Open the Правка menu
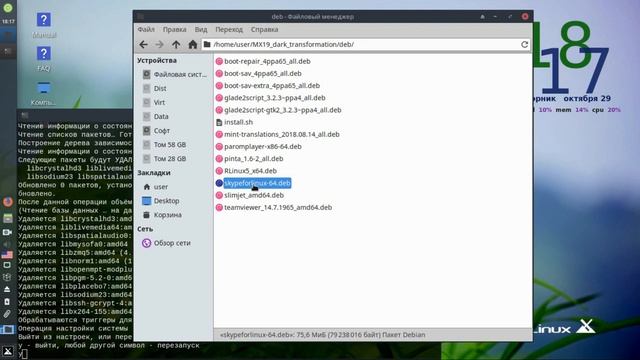640x360 pixels. tap(175, 29)
